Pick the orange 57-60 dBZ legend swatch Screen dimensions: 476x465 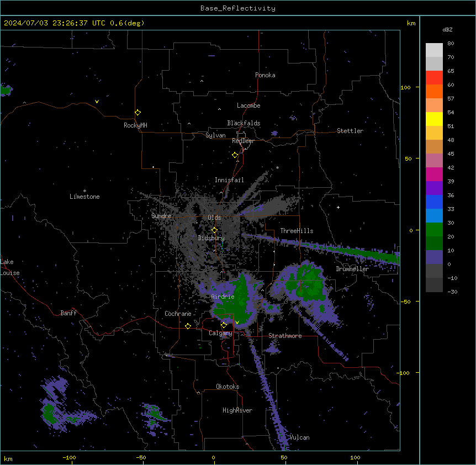(x=434, y=91)
